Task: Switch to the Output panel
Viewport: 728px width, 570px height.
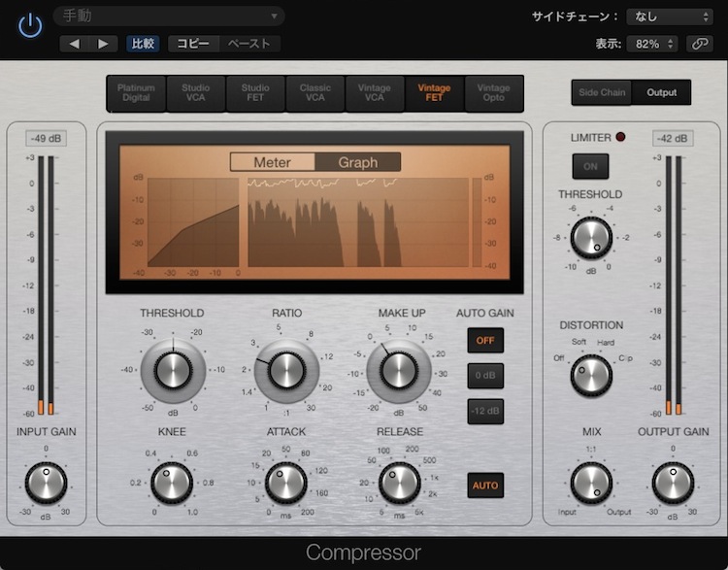Action: click(661, 92)
